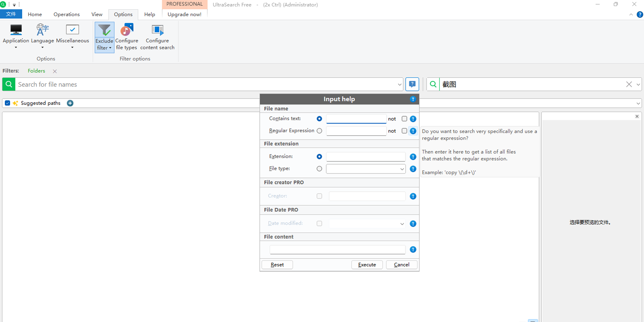Select the Regular Expression radio button
Screen dimensions: 644x322
pyautogui.click(x=319, y=131)
